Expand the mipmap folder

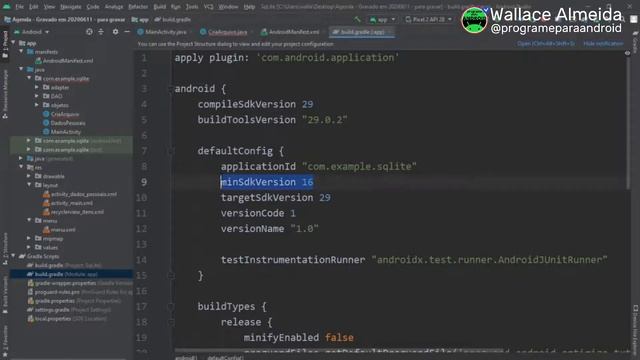click(x=29, y=238)
